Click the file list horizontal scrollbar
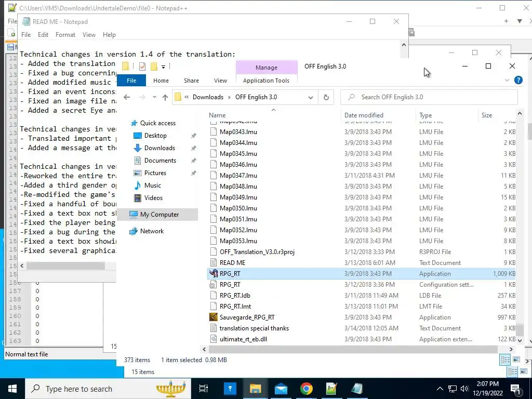Screen dimensions: 532x399 pyautogui.click(x=353, y=349)
